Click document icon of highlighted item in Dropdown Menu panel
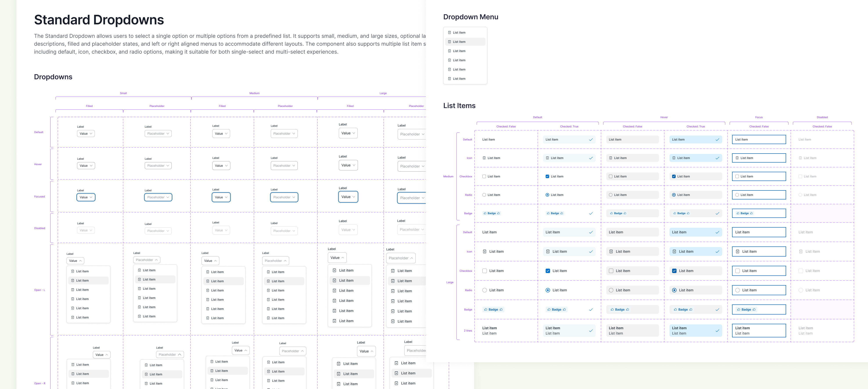Viewport: 868px width, 389px height. 449,42
